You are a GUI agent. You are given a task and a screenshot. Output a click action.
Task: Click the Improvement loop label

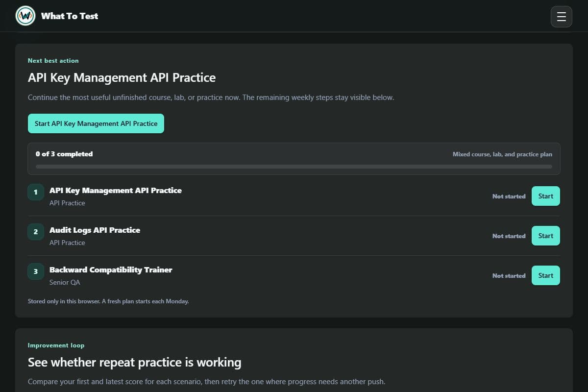pyautogui.click(x=56, y=345)
